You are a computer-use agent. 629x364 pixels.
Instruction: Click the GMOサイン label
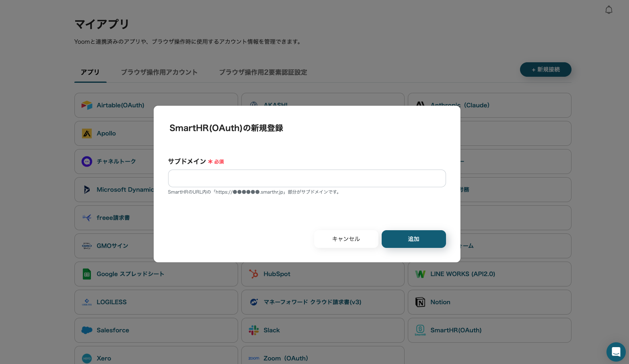[x=112, y=246]
